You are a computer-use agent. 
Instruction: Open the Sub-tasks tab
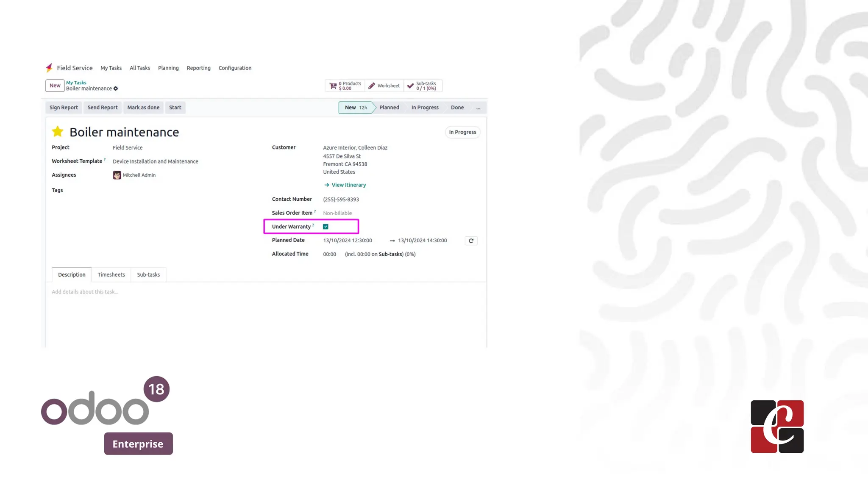pos(148,275)
